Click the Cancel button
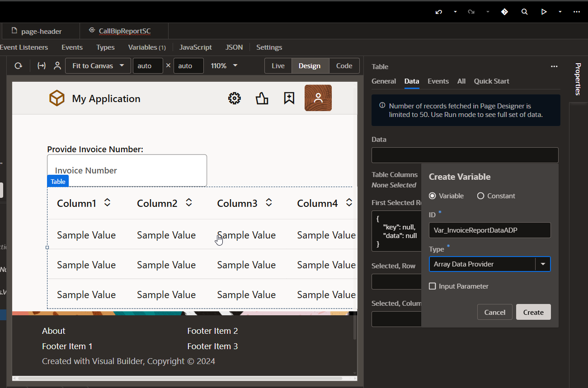The image size is (588, 388). click(494, 312)
